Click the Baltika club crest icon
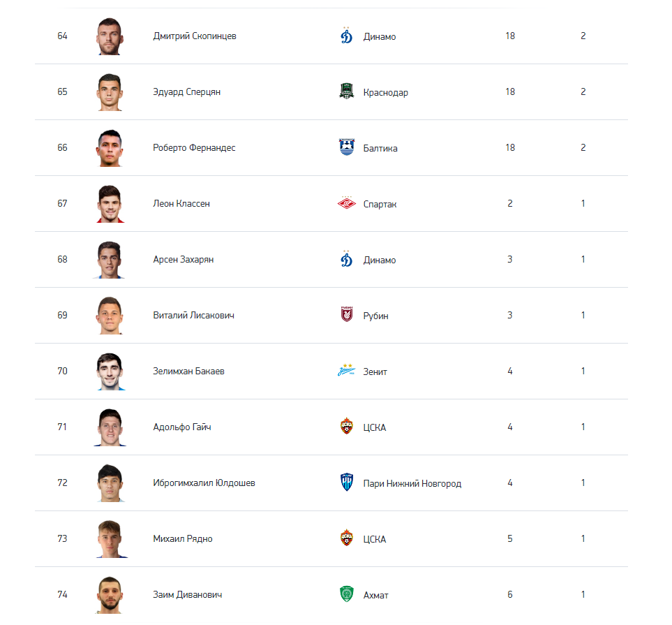The width and height of the screenshot is (672, 625). click(347, 147)
